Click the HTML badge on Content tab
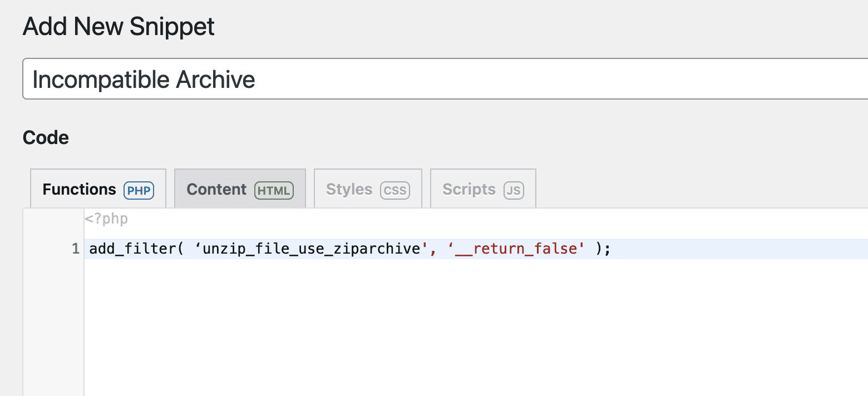868x396 pixels. [273, 190]
